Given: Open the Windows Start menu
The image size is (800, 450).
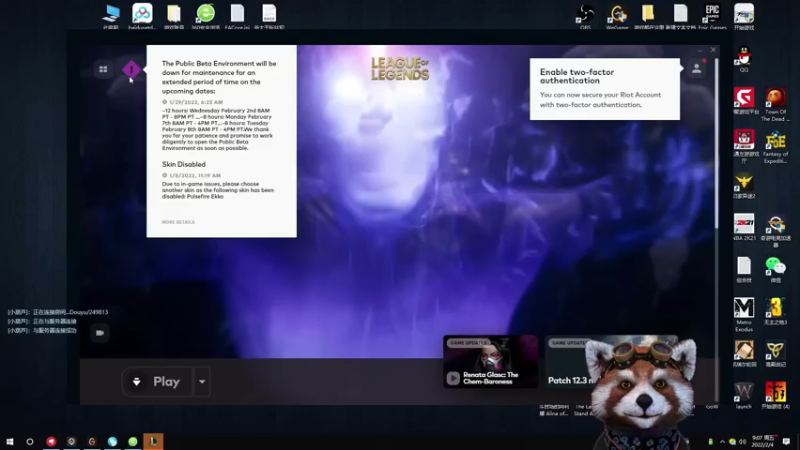Looking at the screenshot, I should 10,441.
